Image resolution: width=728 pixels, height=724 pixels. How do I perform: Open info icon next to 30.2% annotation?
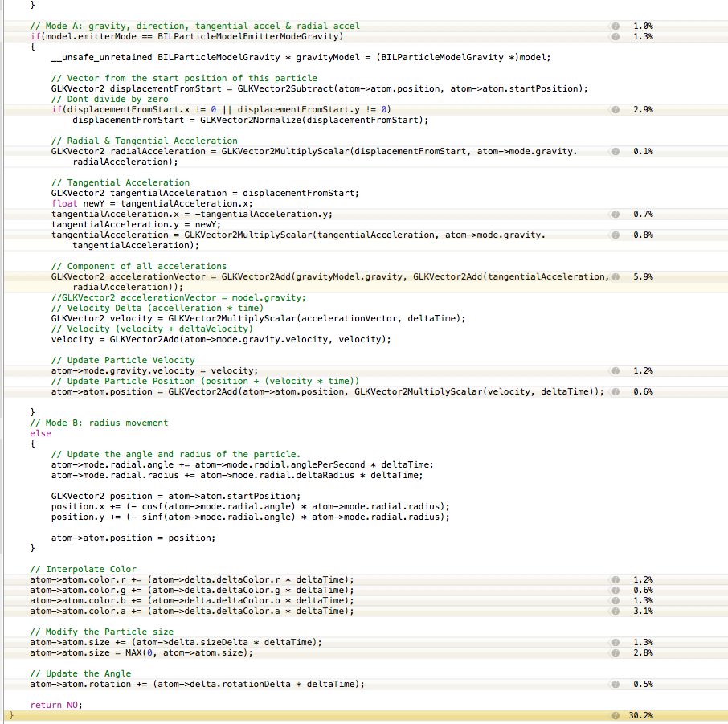pyautogui.click(x=615, y=716)
